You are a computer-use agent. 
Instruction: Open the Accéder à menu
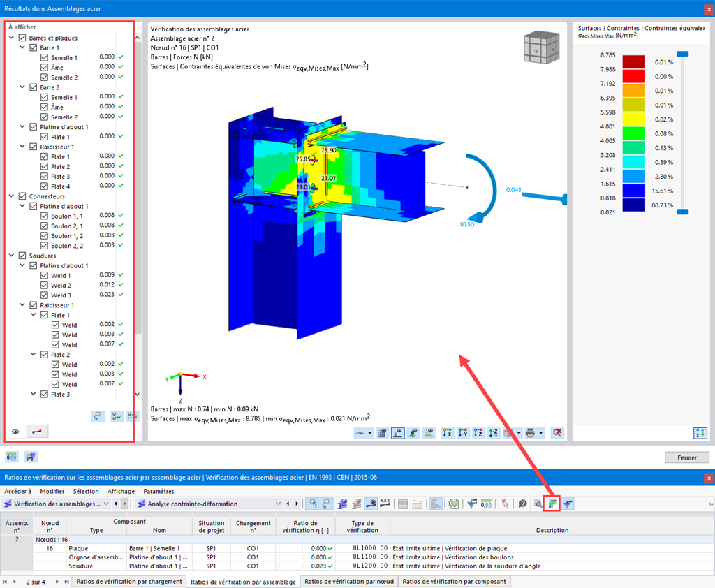[17, 492]
